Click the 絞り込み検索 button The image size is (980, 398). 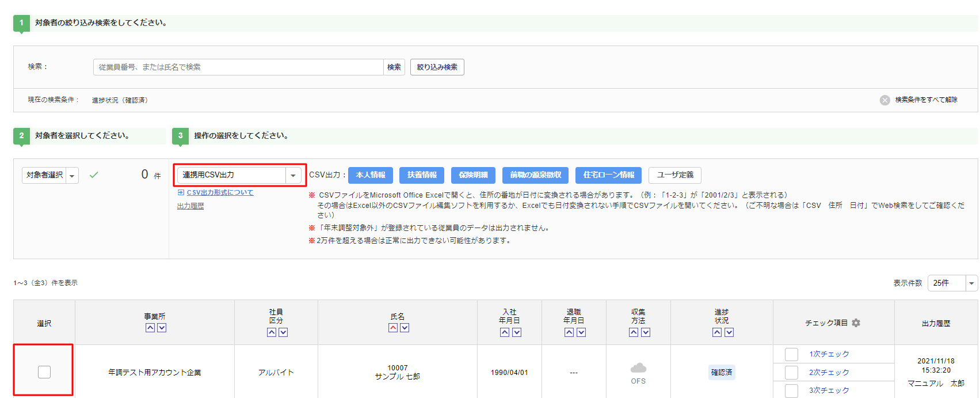click(437, 67)
